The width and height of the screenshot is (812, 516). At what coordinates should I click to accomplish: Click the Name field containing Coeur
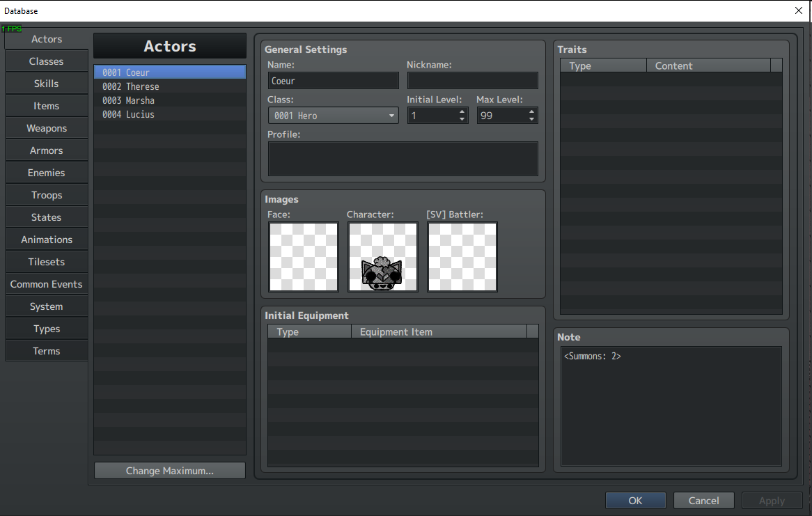coord(334,81)
